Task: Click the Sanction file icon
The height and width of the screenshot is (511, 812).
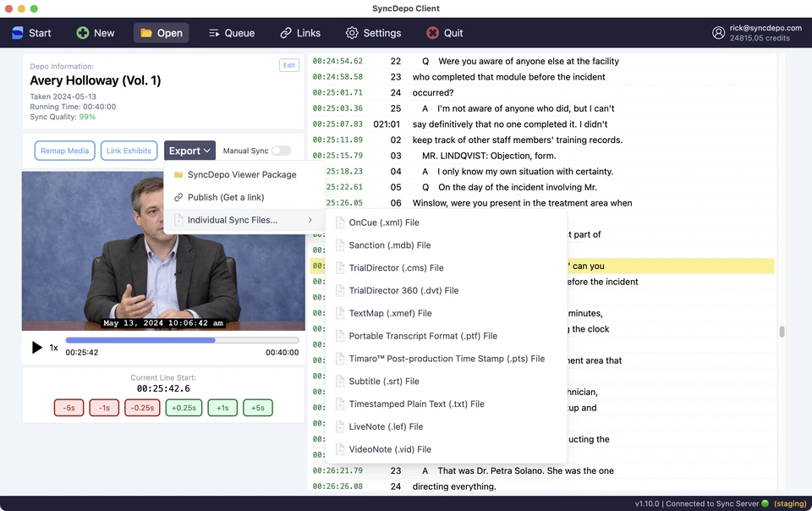Action: [340, 245]
